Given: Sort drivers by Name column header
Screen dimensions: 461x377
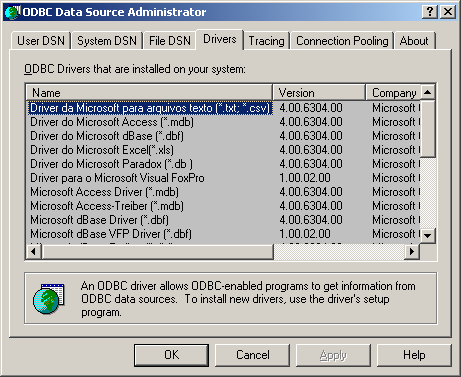Looking at the screenshot, I should tap(149, 93).
